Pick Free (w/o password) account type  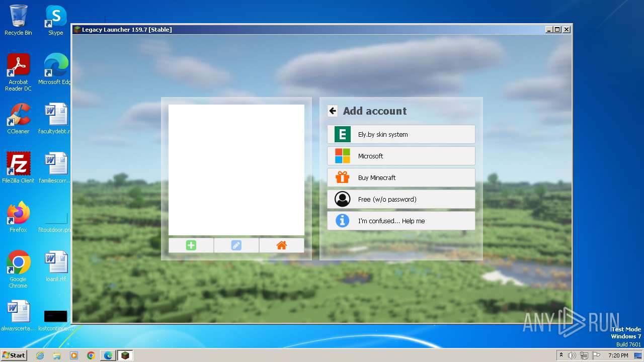pyautogui.click(x=401, y=199)
